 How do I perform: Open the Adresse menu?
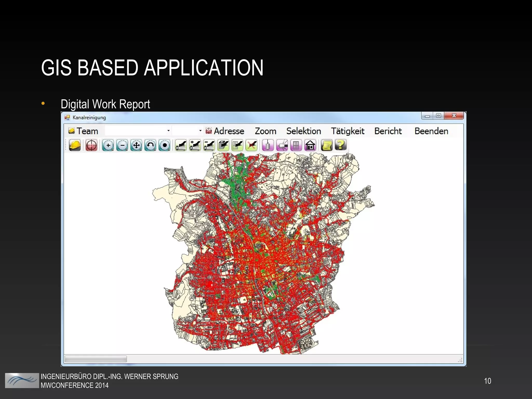coord(229,131)
